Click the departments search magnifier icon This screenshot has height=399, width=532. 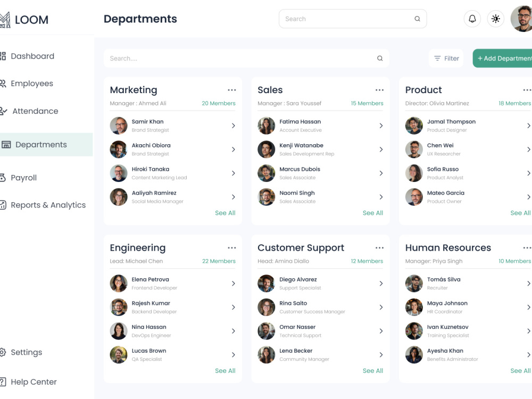[380, 59]
